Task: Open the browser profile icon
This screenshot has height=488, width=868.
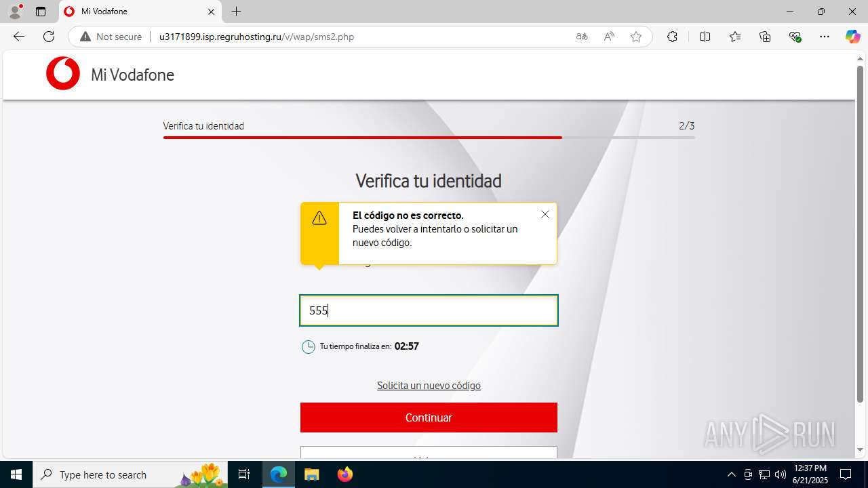Action: pyautogui.click(x=15, y=12)
